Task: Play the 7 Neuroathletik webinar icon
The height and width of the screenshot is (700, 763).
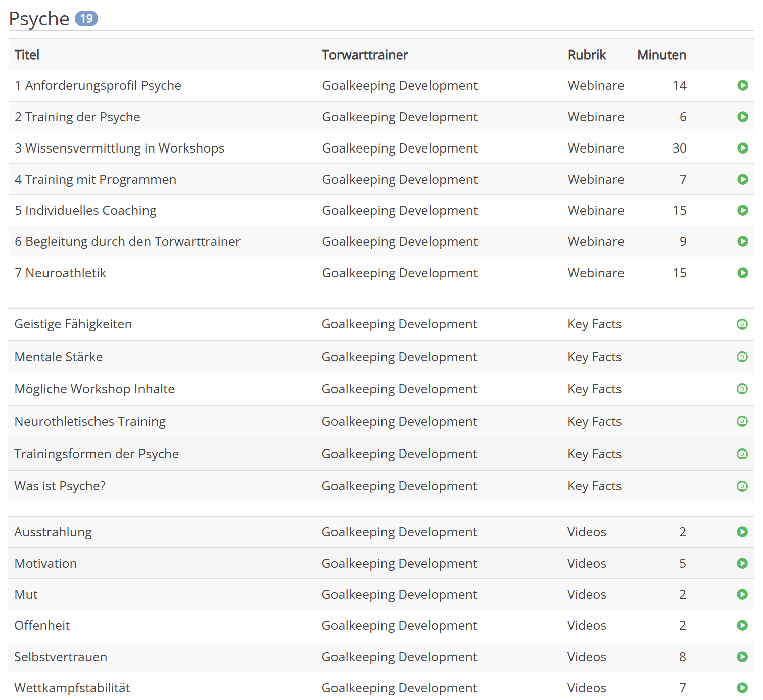Action: (742, 273)
